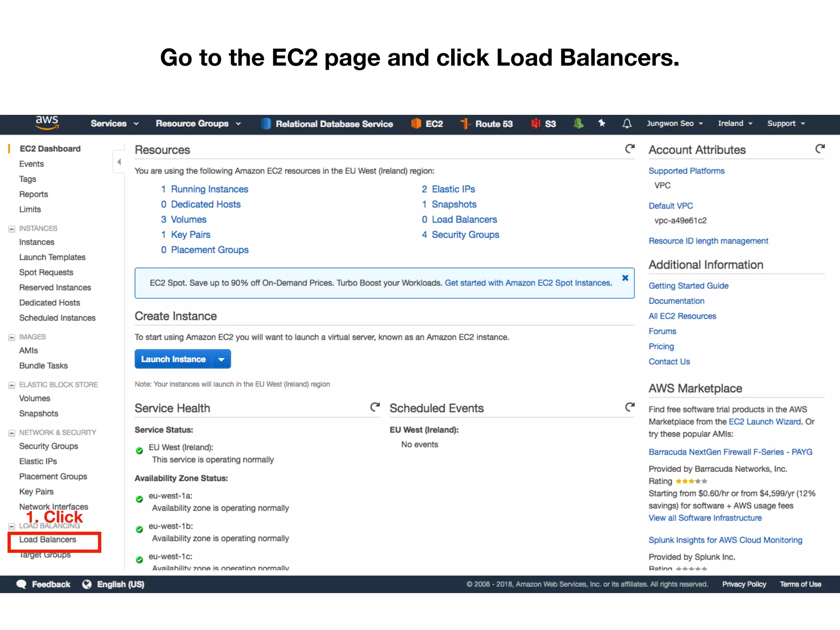The image size is (840, 630).
Task: Click Get started with Amazon EC2 Spot Instances
Action: pyautogui.click(x=528, y=283)
